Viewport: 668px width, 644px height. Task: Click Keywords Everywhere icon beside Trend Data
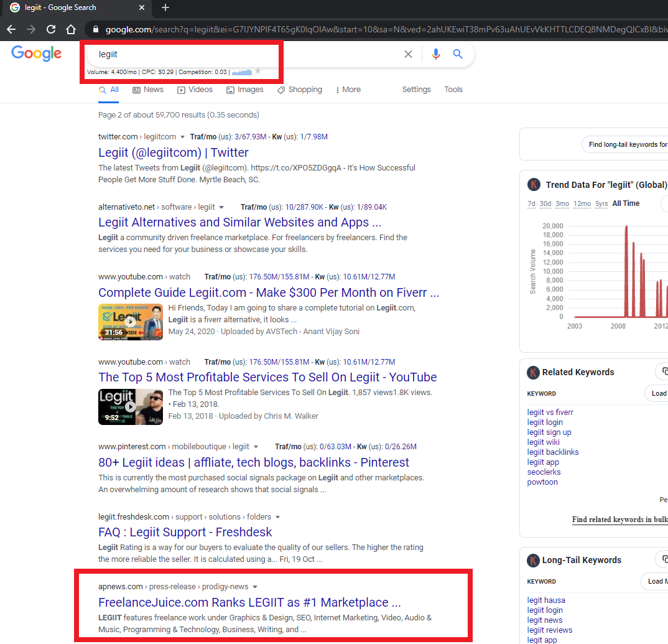click(534, 185)
